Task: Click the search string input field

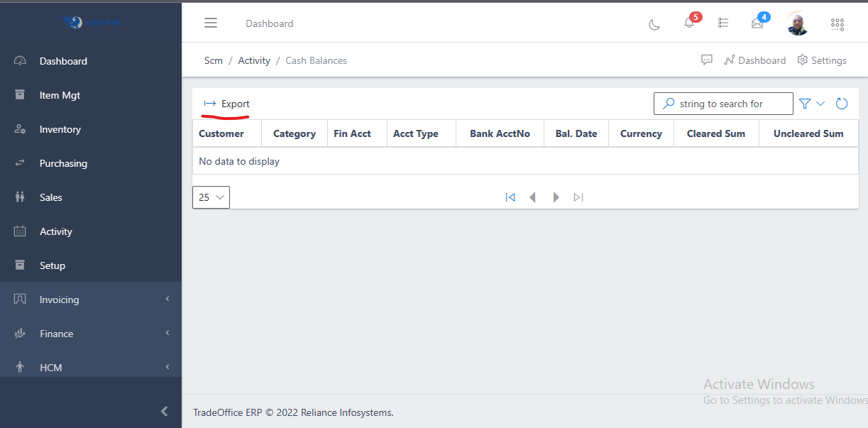Action: pyautogui.click(x=731, y=104)
